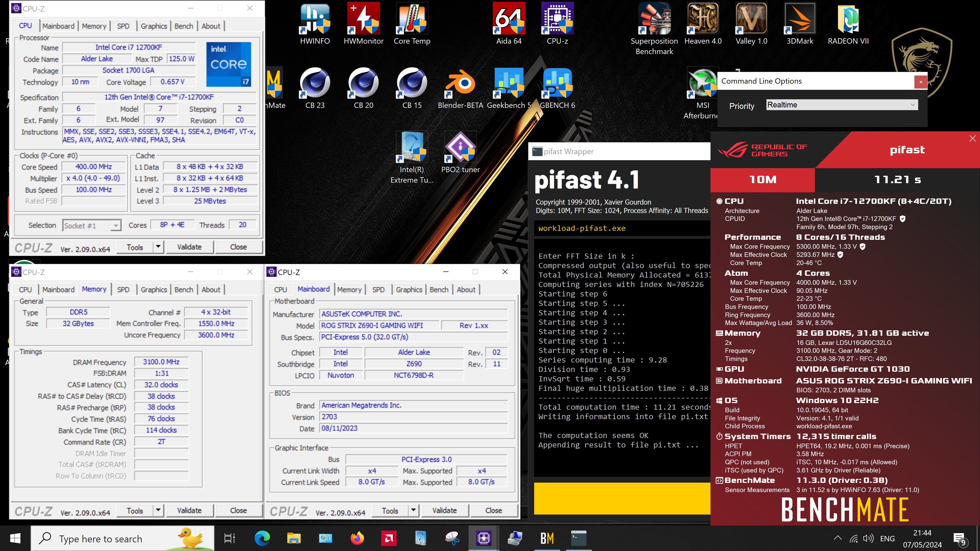Launch Cinebench CB 20 shortcut
Image resolution: width=980 pixels, height=551 pixels.
363,88
